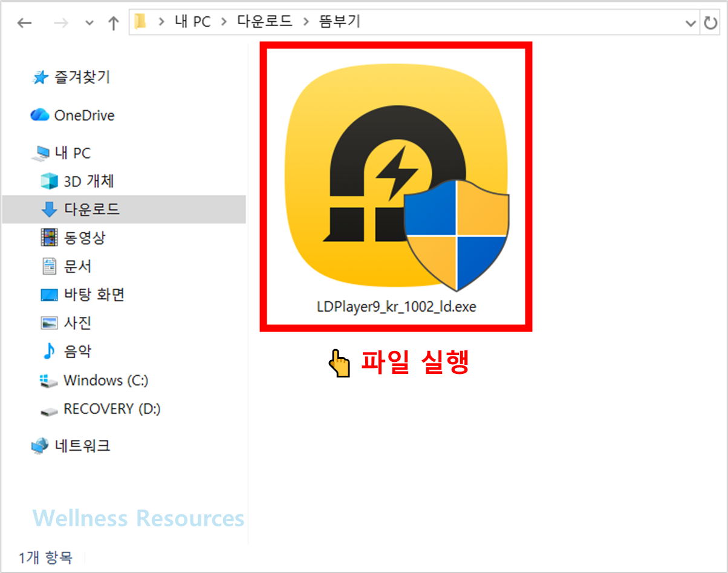Click the OneDrive cloud icon

point(40,114)
